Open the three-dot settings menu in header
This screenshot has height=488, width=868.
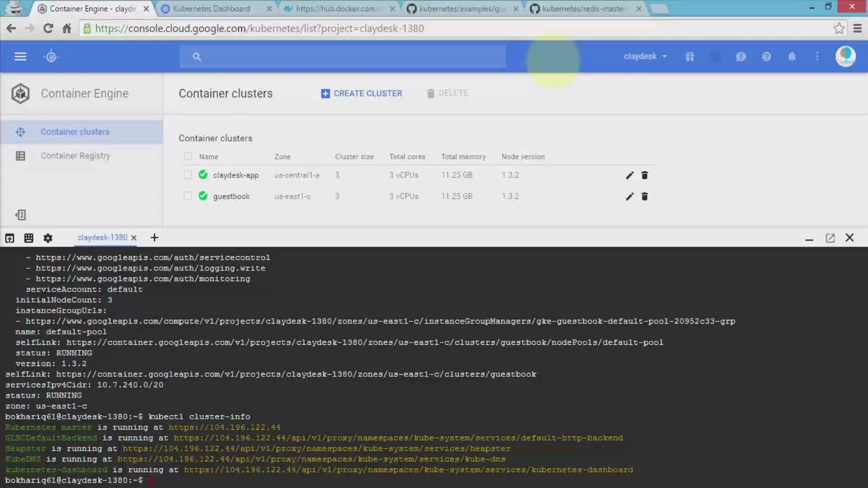(817, 56)
